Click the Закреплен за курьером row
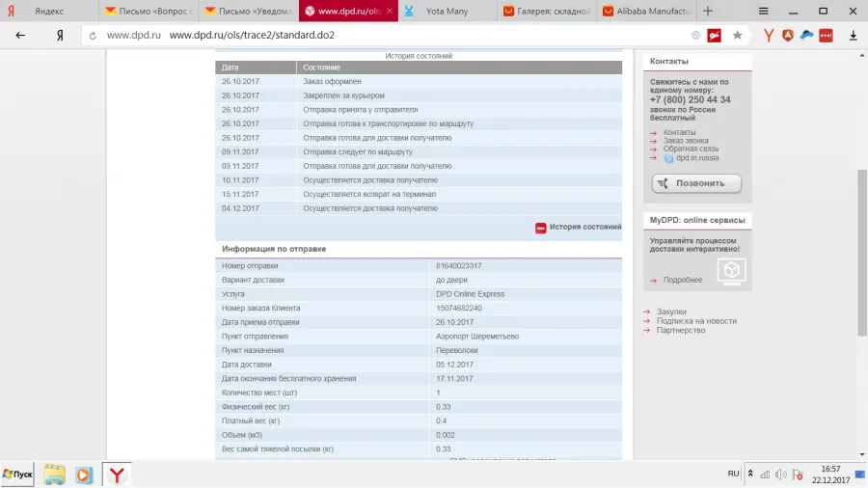Screen dimensions: 868x488 [x=419, y=95]
